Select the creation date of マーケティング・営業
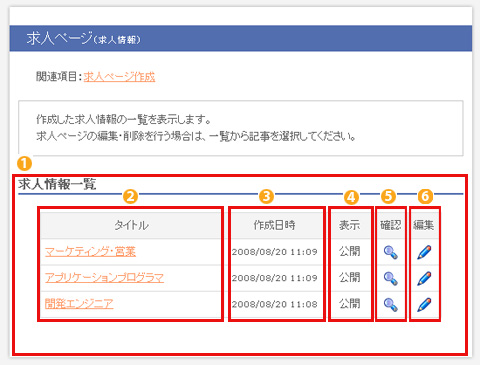480x365 pixels. (x=274, y=252)
